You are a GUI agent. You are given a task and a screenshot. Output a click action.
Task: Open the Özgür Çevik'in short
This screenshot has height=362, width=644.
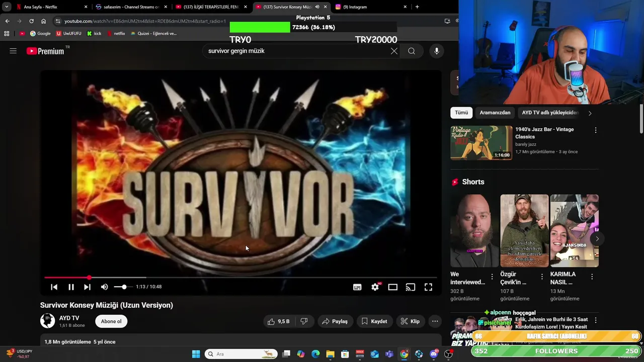[524, 231]
